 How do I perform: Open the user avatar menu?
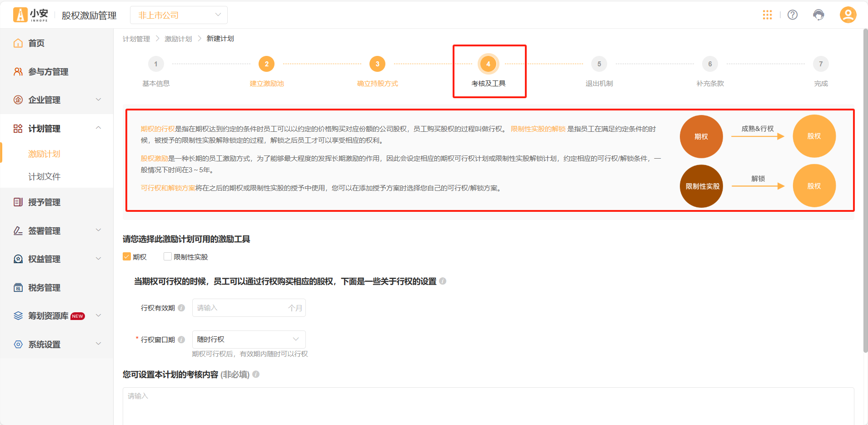pos(848,15)
